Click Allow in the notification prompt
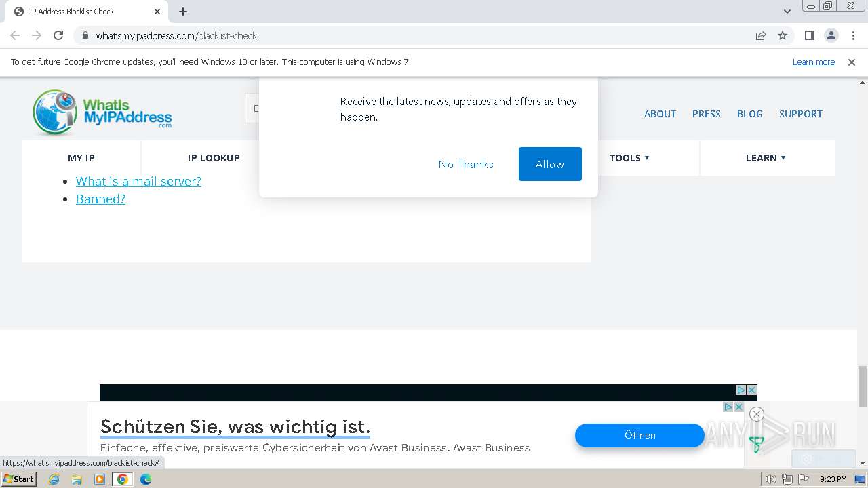The image size is (868, 488). (x=550, y=164)
